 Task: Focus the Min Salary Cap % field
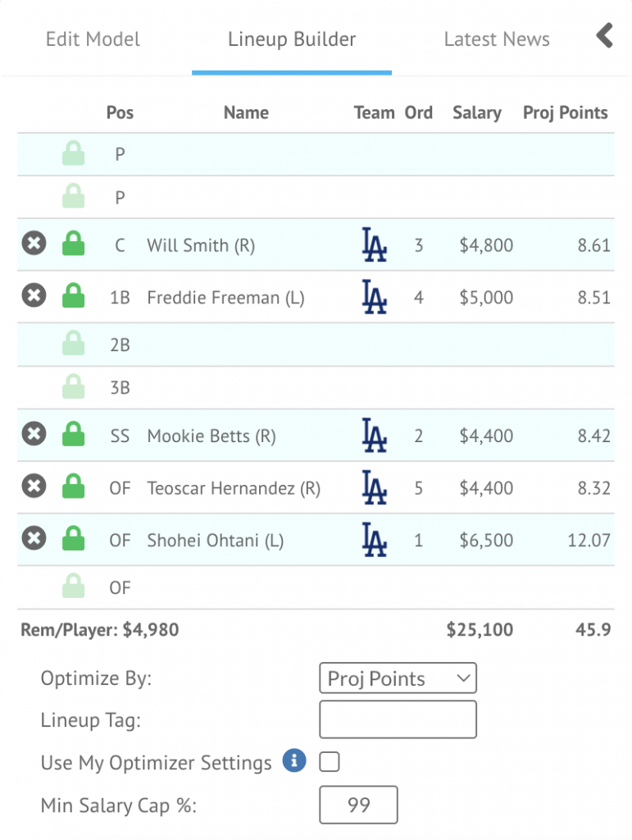pos(358,805)
